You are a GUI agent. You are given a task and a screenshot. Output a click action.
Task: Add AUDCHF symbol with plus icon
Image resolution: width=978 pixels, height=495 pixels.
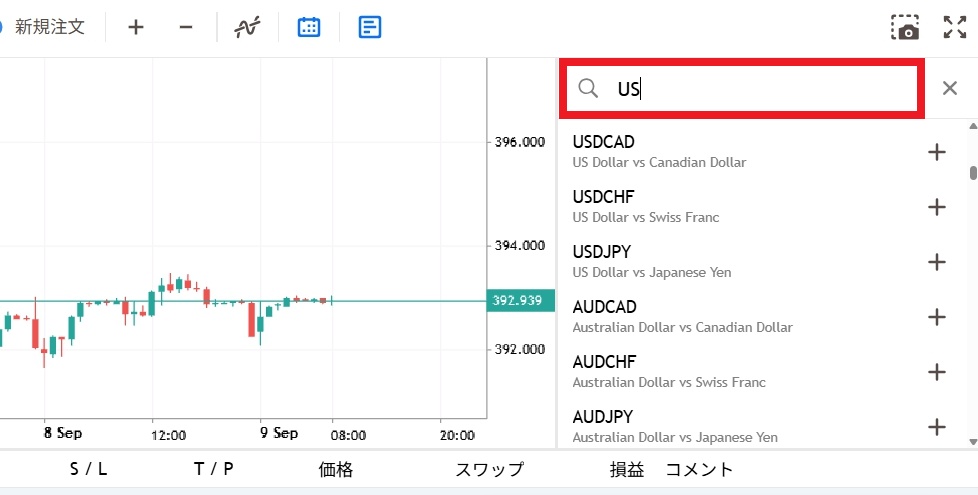(937, 372)
